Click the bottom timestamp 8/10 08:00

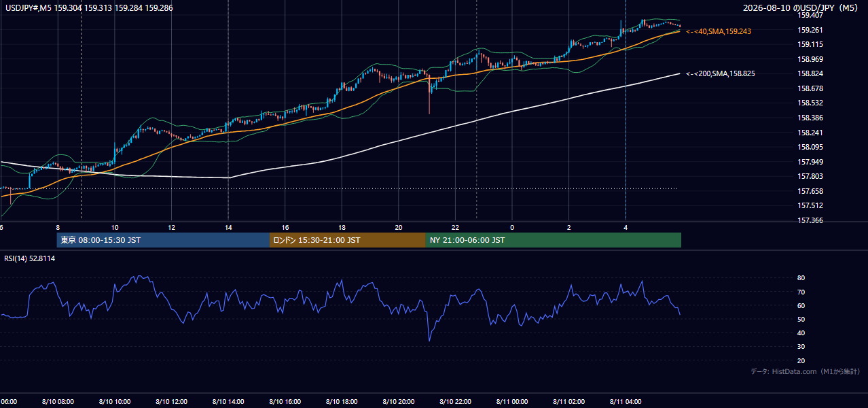(58, 402)
